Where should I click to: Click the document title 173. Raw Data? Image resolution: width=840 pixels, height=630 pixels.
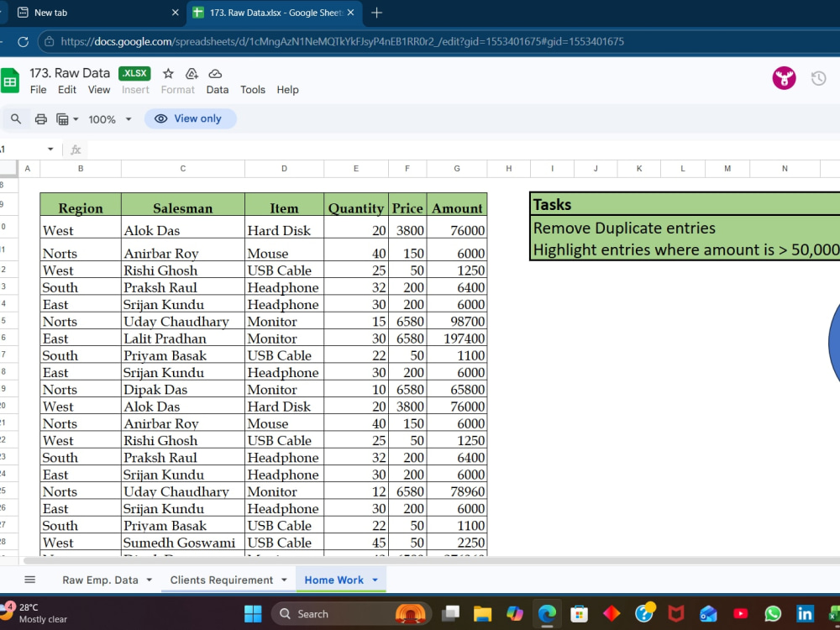[x=70, y=73]
